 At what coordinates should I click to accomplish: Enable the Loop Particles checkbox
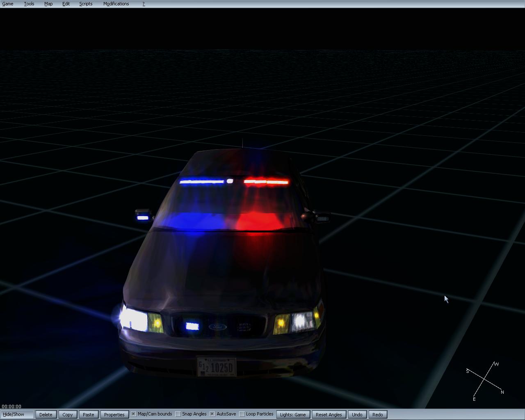click(x=242, y=414)
